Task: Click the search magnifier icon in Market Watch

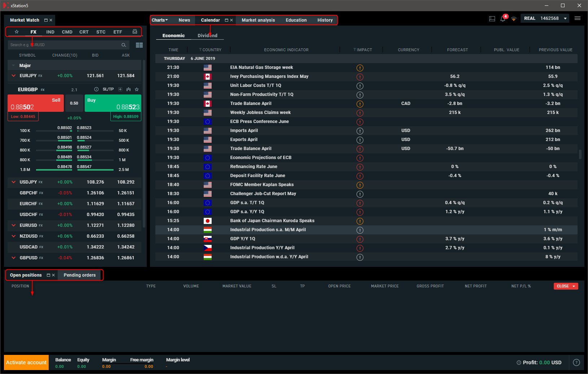Action: [124, 45]
